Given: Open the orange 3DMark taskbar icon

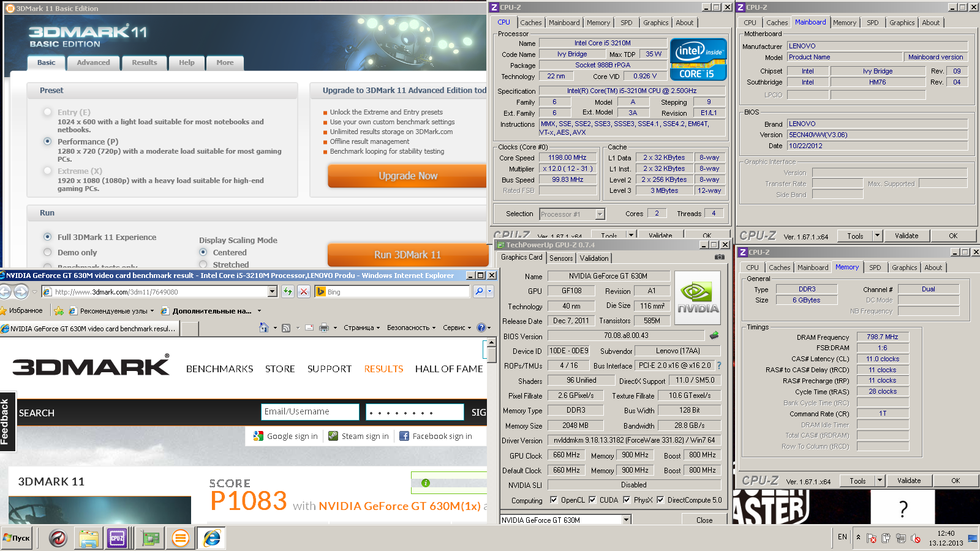Looking at the screenshot, I should pyautogui.click(x=180, y=538).
